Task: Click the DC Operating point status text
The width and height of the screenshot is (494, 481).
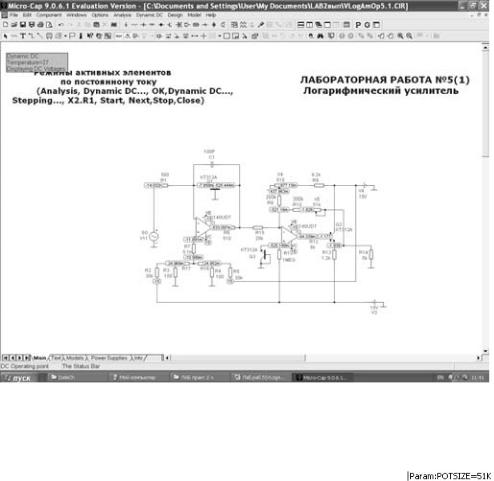Action: (x=25, y=366)
